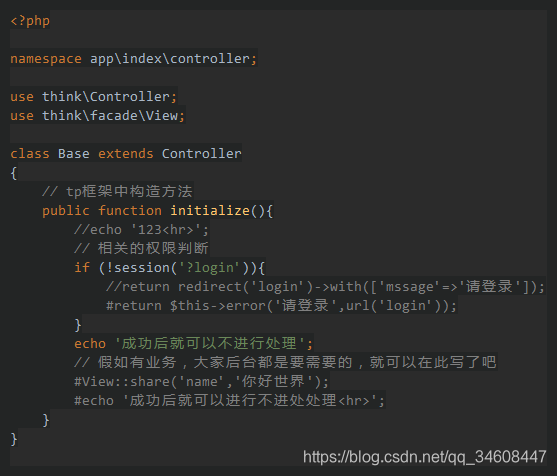Click the tp框架中构造方法 comment
This screenshot has width=557, height=476.
(117, 191)
